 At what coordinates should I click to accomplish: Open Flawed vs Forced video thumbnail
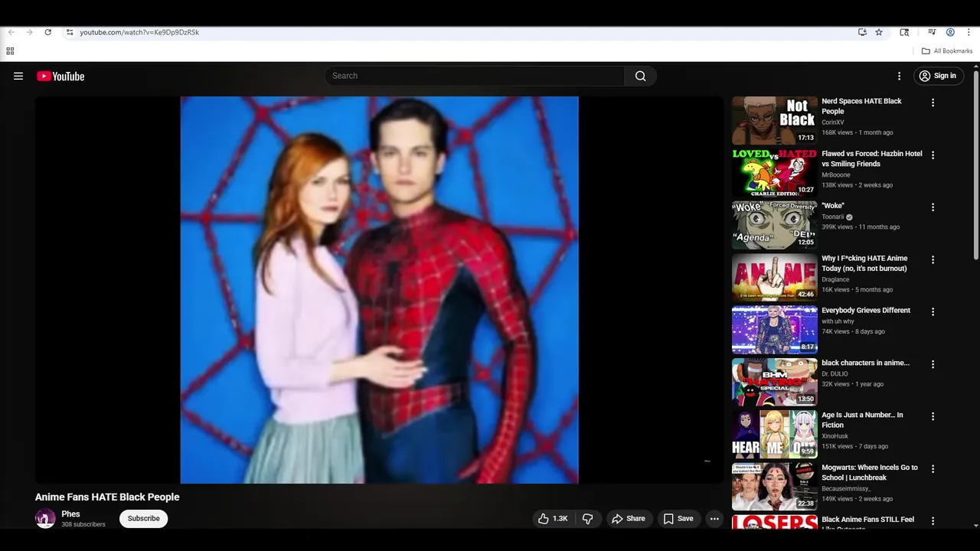774,173
